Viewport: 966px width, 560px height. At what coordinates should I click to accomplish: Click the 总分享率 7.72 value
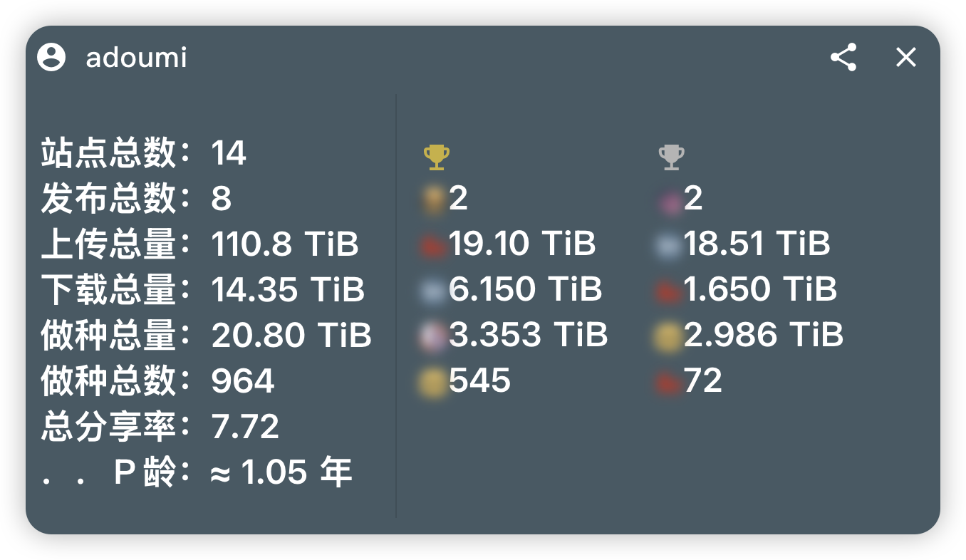click(x=245, y=427)
